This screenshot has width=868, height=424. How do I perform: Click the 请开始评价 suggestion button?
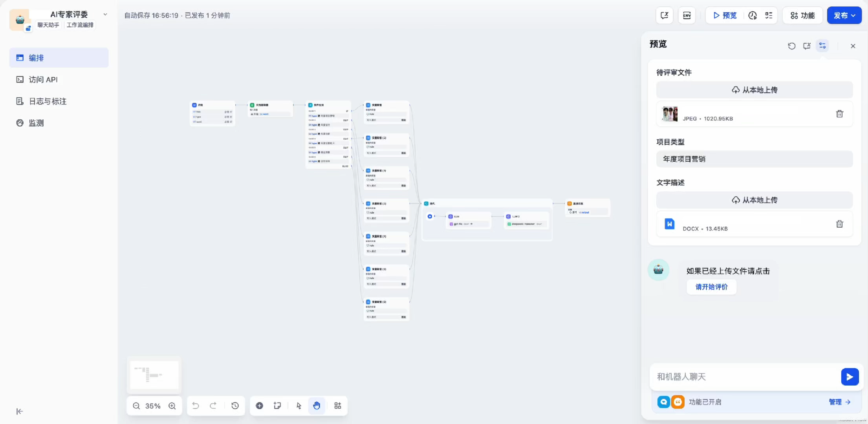712,287
